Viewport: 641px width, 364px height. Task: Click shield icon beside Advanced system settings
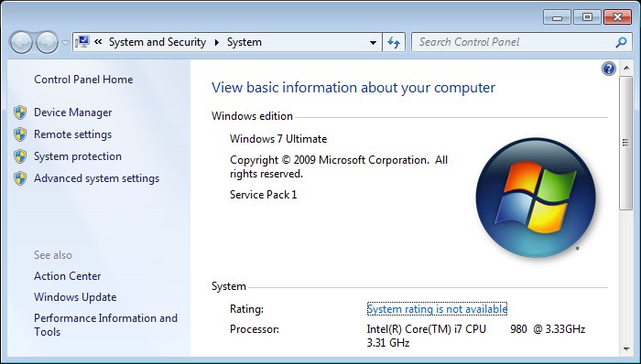(20, 178)
